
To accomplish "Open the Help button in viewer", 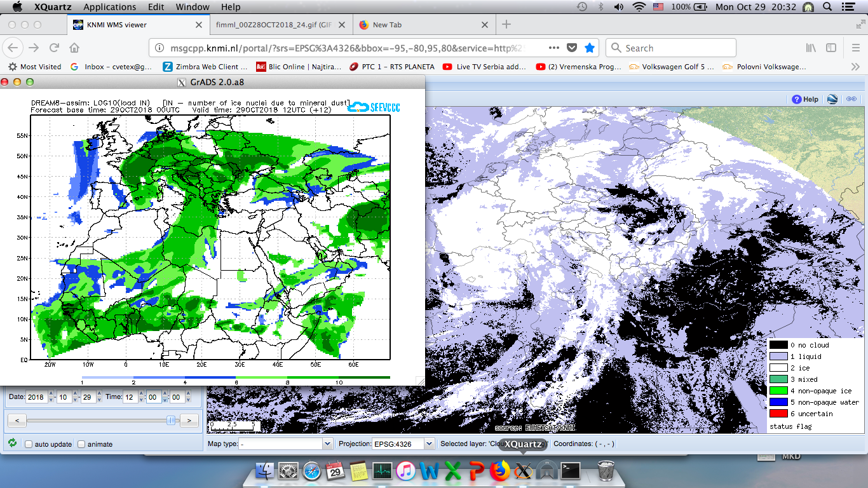I will click(805, 99).
